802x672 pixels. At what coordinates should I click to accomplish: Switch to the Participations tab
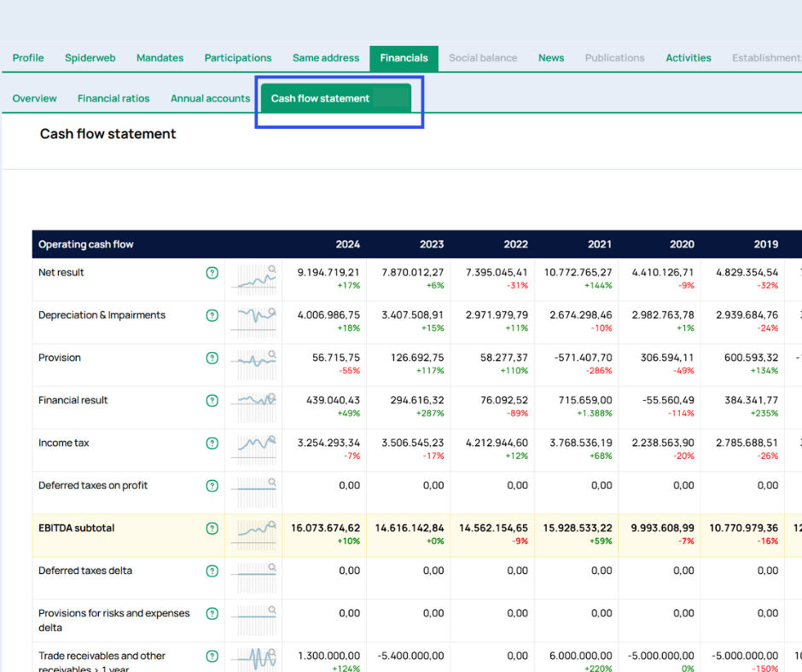[238, 58]
